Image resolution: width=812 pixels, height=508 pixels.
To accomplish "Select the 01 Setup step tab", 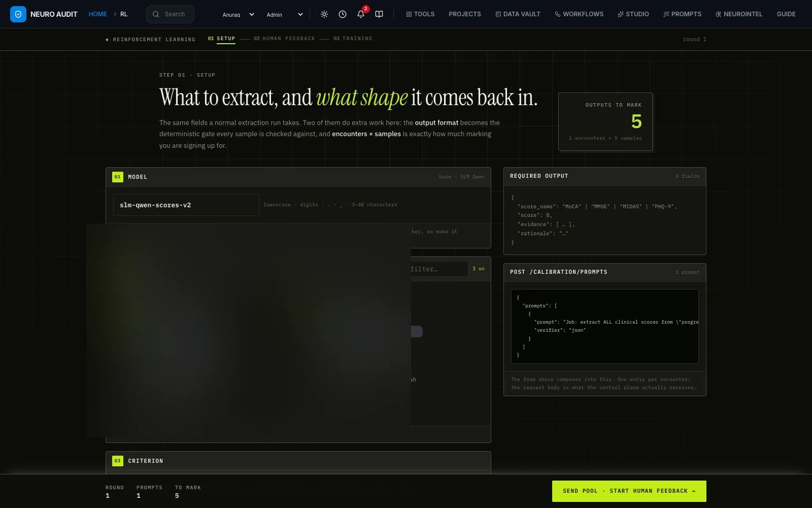I will pyautogui.click(x=221, y=39).
